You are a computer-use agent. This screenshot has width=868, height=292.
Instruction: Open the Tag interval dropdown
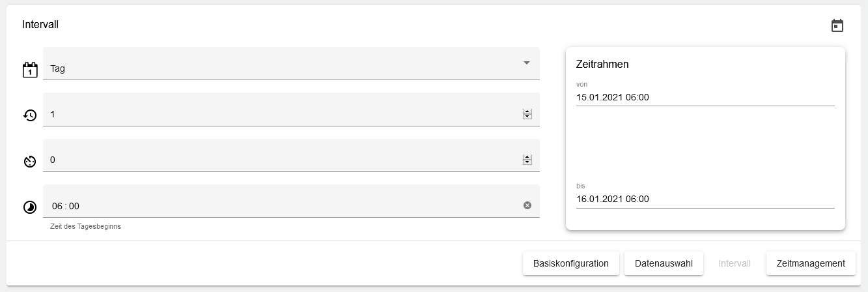pyautogui.click(x=287, y=68)
